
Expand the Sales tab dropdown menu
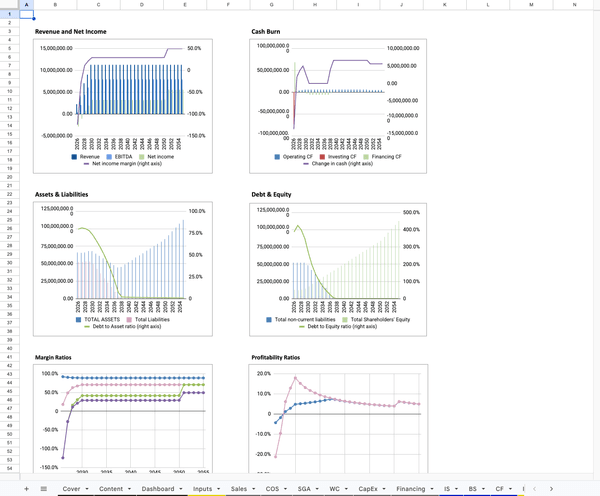pyautogui.click(x=254, y=488)
